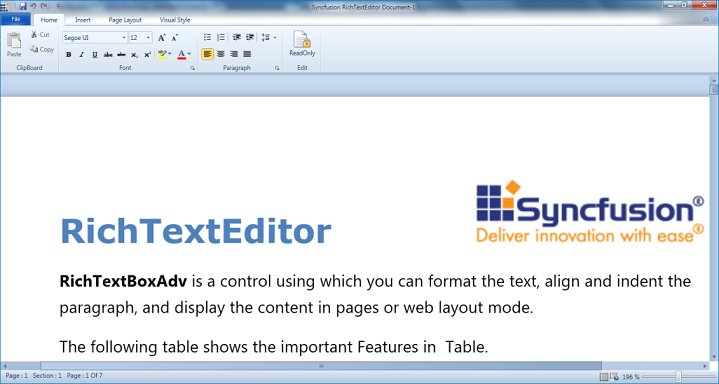Click the Syncfusion logo image
719x384 pixels.
(590, 212)
